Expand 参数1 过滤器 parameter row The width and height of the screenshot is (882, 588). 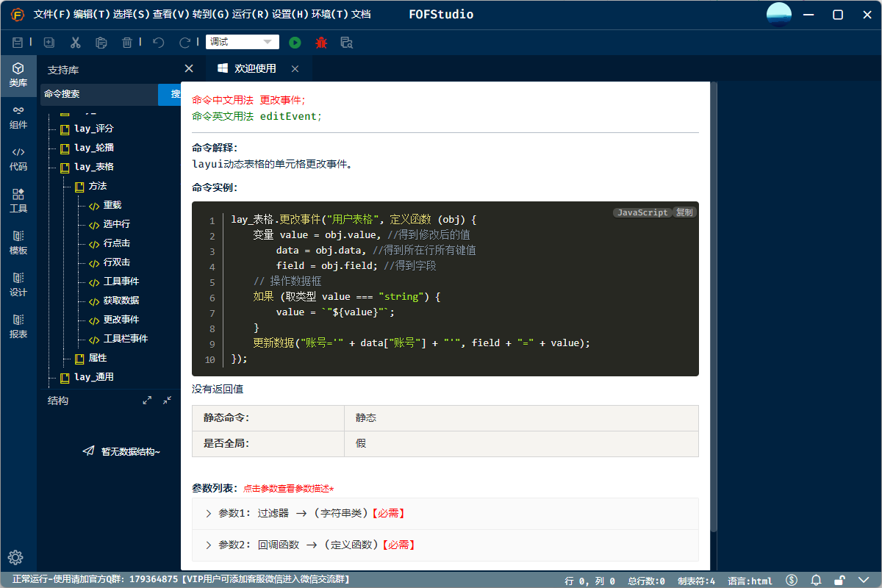click(445, 514)
